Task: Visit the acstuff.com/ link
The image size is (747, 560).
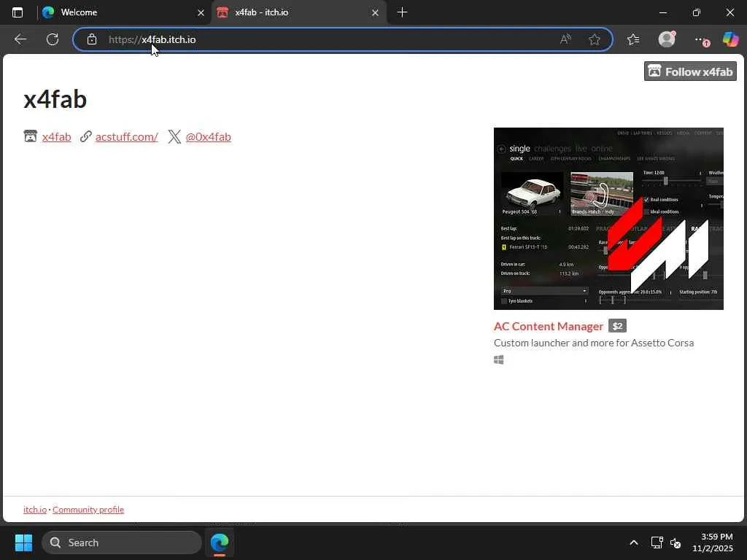Action: click(127, 136)
